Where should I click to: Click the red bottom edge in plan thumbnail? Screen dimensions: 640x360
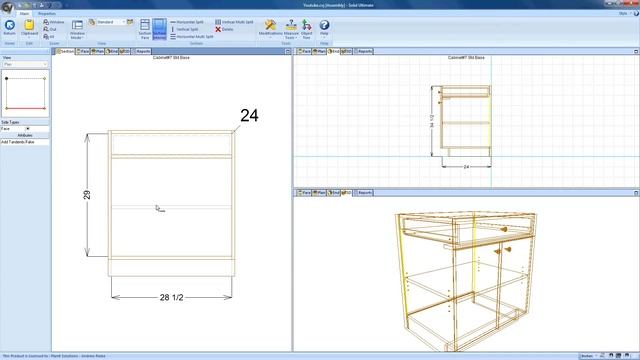pos(25,109)
